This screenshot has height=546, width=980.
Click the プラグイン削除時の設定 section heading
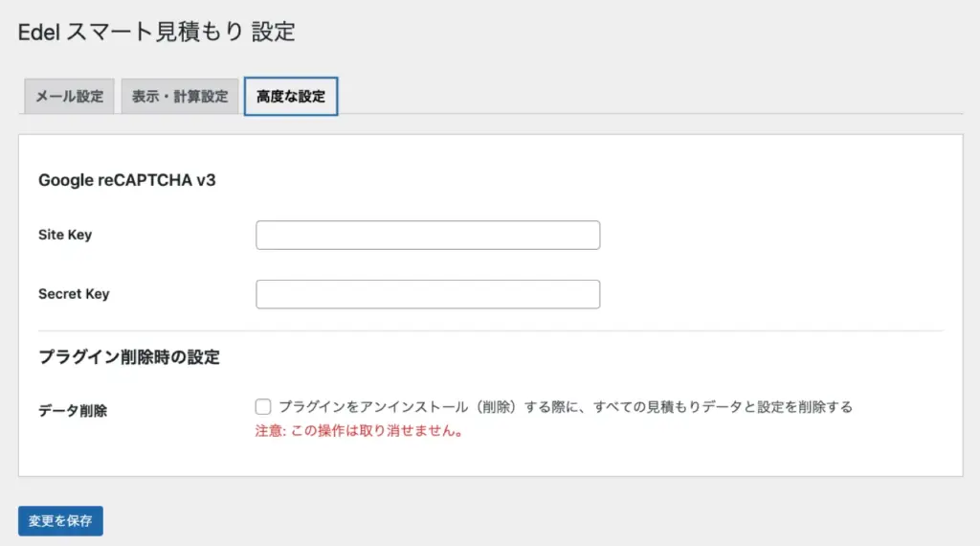(128, 357)
